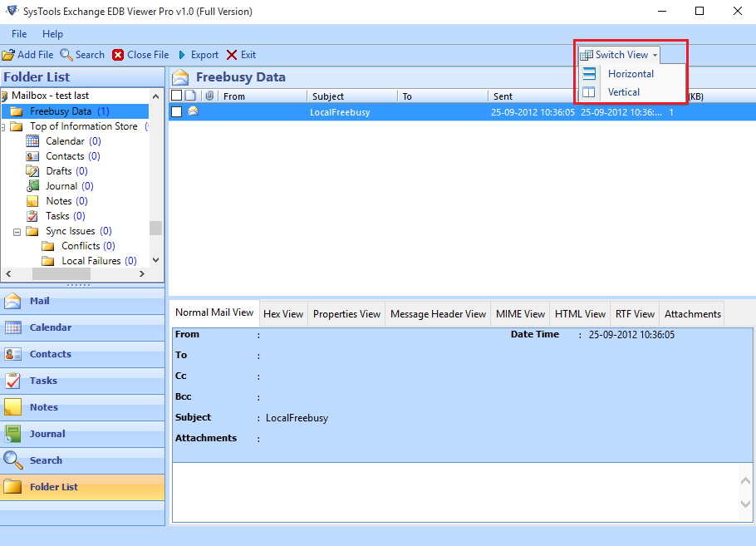Click the Journal icon in navigation pane

pos(13,434)
